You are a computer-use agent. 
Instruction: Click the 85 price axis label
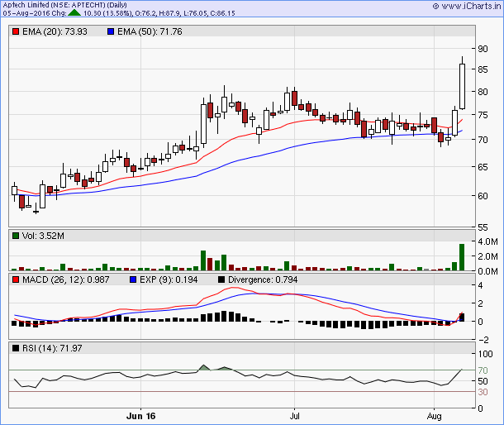pos(483,69)
